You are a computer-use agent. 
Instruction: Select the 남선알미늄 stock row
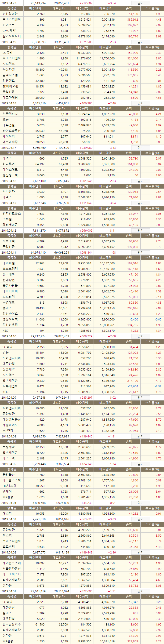(82, 14)
